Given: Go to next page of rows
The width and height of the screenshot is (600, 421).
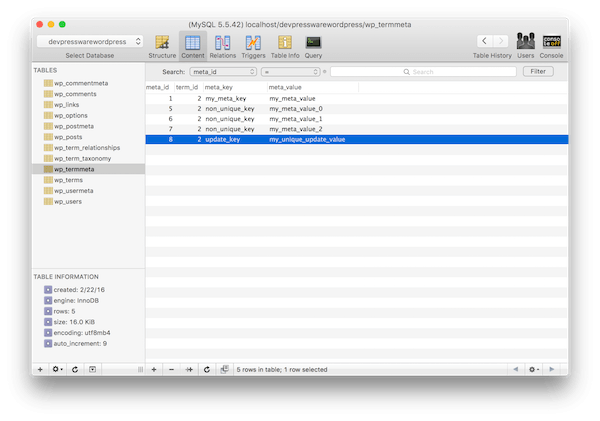Looking at the screenshot, I should pos(551,369).
